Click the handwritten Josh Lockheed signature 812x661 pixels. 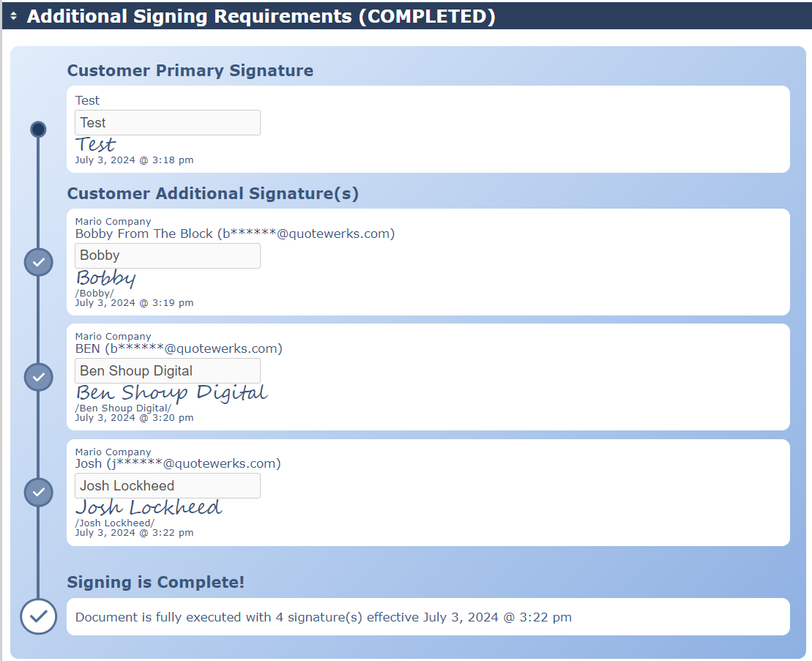(149, 507)
